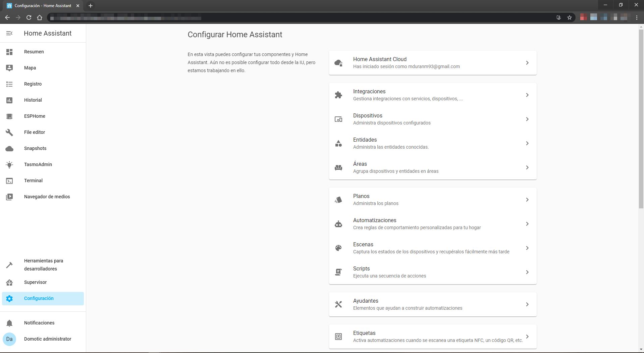Viewport: 644px width, 353px height.
Task: Click the Registro list icon
Action: [9, 84]
